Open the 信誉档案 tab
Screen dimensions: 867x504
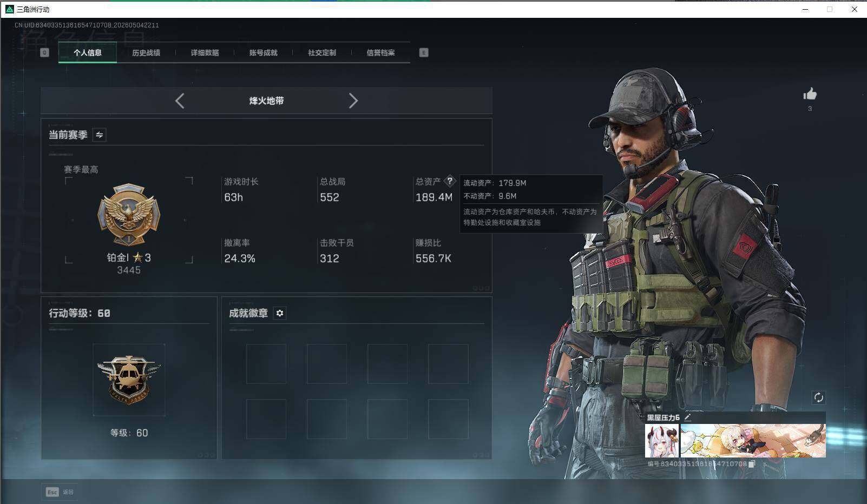380,52
